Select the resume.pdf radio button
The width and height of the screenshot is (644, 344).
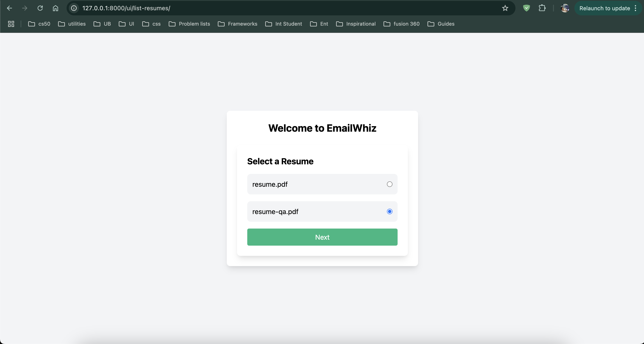coord(389,184)
